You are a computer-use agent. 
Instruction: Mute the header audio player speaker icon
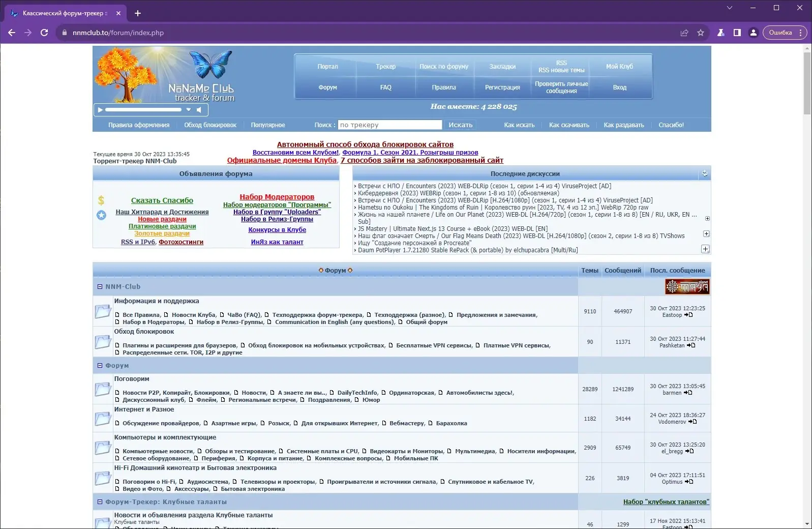coord(199,110)
